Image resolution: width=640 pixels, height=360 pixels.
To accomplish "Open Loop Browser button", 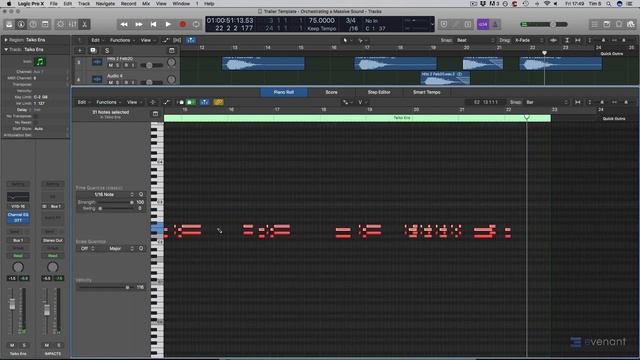I will pyautogui.click(x=619, y=24).
